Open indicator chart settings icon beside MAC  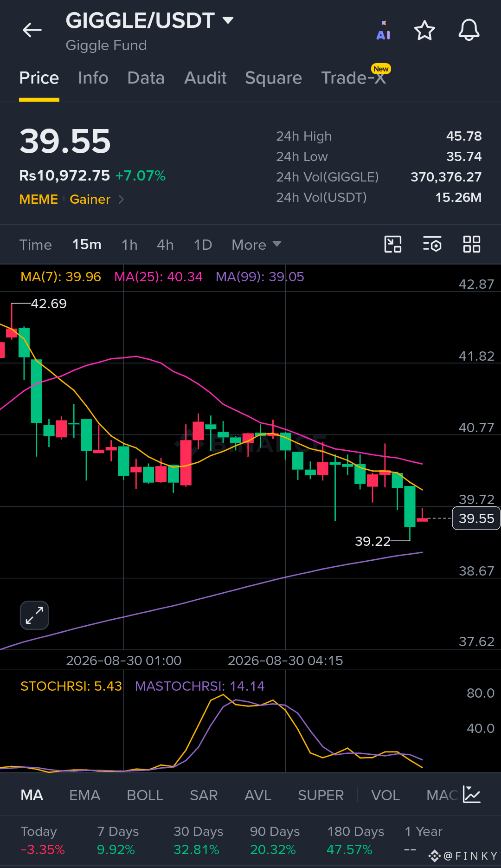point(472,795)
